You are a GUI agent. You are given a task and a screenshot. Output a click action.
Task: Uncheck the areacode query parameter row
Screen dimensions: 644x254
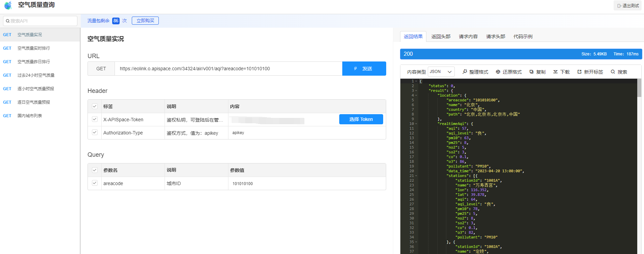(95, 183)
